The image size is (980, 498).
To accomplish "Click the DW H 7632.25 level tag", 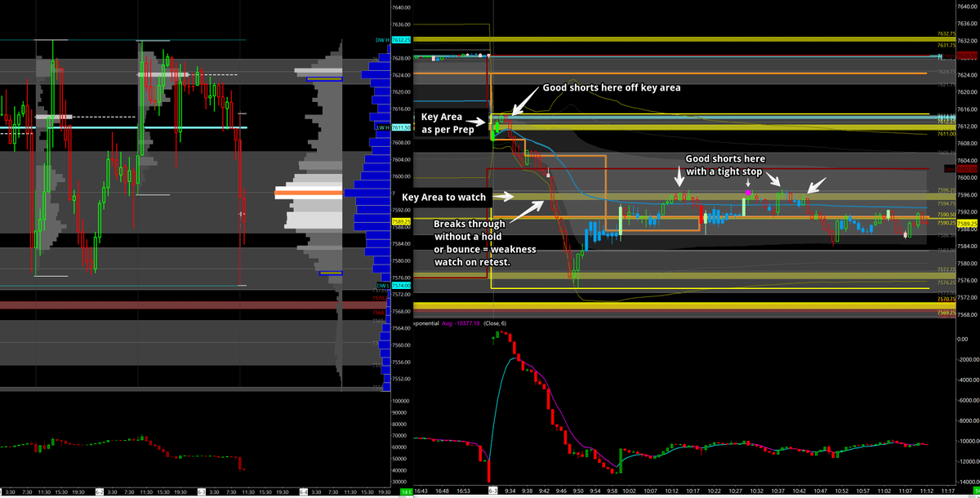I will coord(392,39).
